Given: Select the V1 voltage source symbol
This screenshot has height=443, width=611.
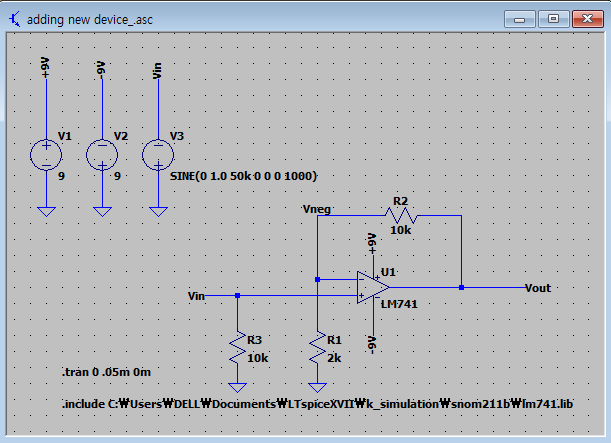Looking at the screenshot, I should click(46, 155).
